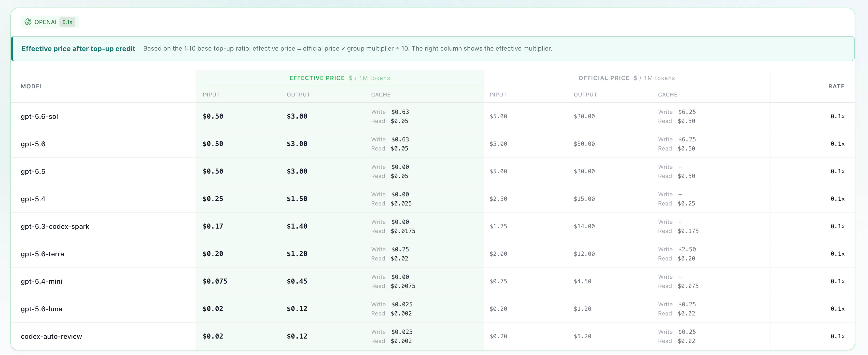The height and width of the screenshot is (355, 868).
Task: Click gpt-5.3-codex-spark effective cache read $0.0175
Action: pyautogui.click(x=403, y=231)
